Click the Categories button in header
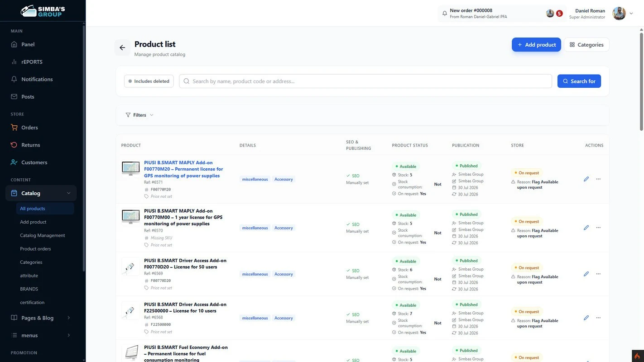Image resolution: width=644 pixels, height=362 pixels. [586, 45]
